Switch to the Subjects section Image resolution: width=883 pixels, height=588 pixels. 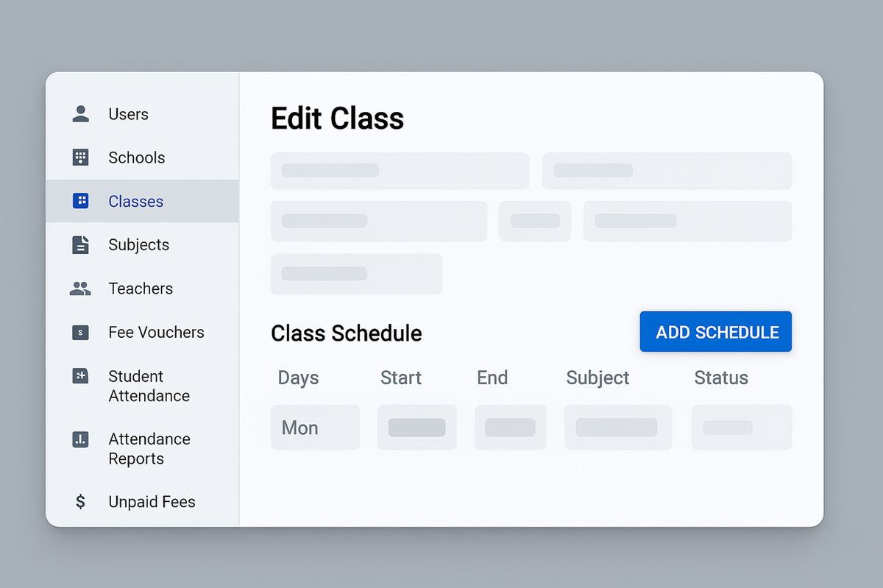pyautogui.click(x=139, y=245)
